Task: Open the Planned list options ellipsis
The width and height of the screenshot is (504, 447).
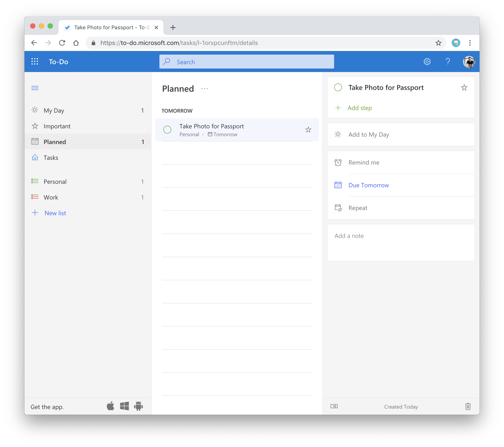Action: (x=204, y=89)
